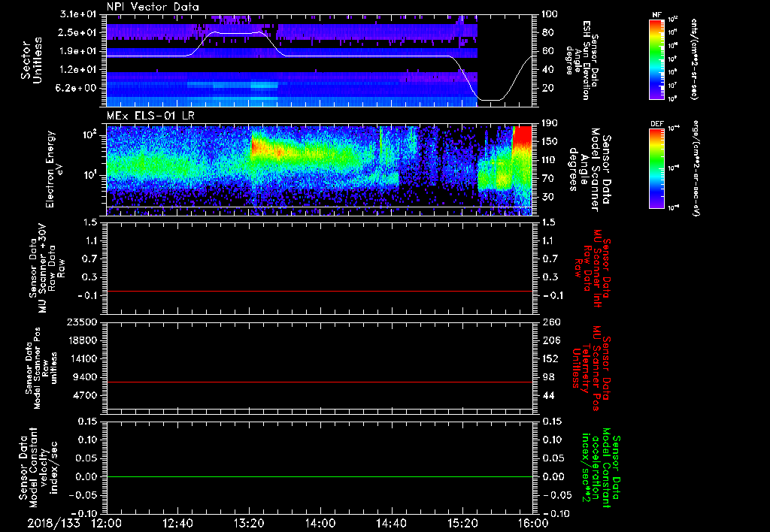Viewport: 770px width, 532px height.
Task: Click the green 'Model Constant acceleration' label
Action: [x=601, y=466]
